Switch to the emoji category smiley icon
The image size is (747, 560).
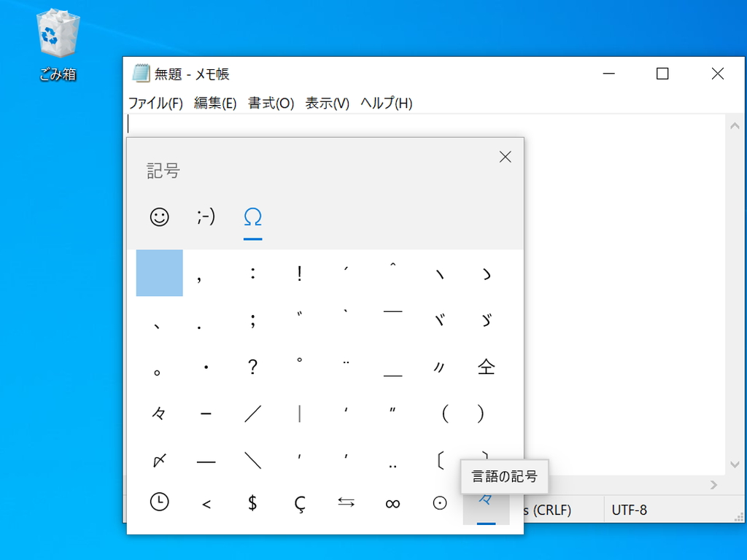click(x=159, y=217)
